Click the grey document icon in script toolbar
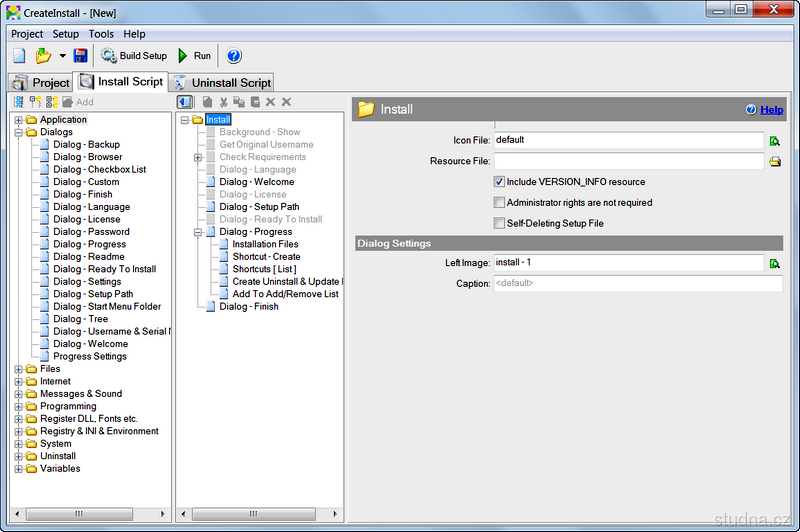The height and width of the screenshot is (532, 800). pyautogui.click(x=207, y=102)
